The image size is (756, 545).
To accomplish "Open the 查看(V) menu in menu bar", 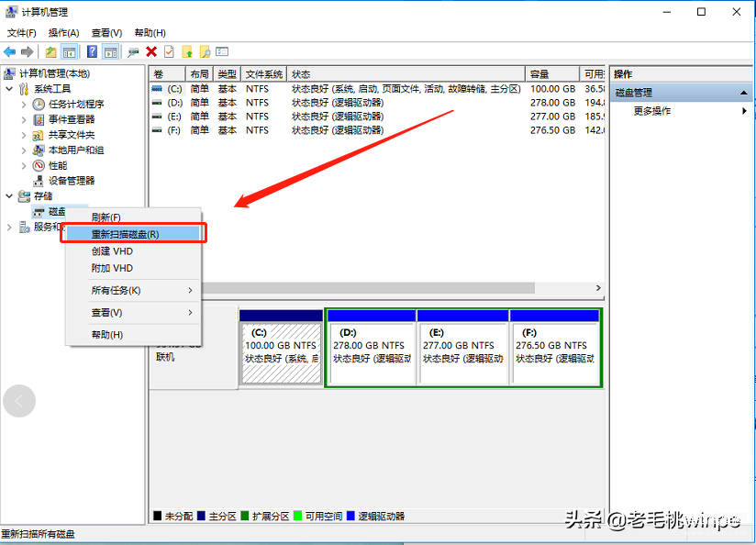I will tap(106, 33).
